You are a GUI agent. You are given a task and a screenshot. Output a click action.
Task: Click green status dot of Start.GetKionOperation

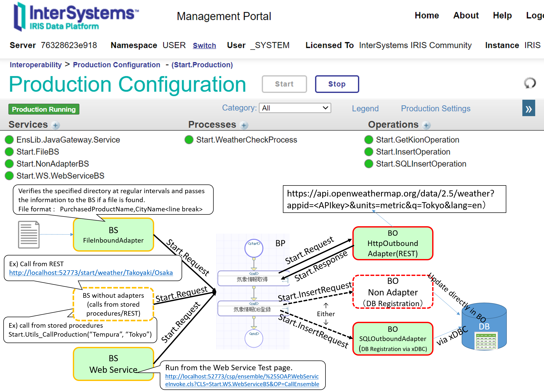point(369,140)
